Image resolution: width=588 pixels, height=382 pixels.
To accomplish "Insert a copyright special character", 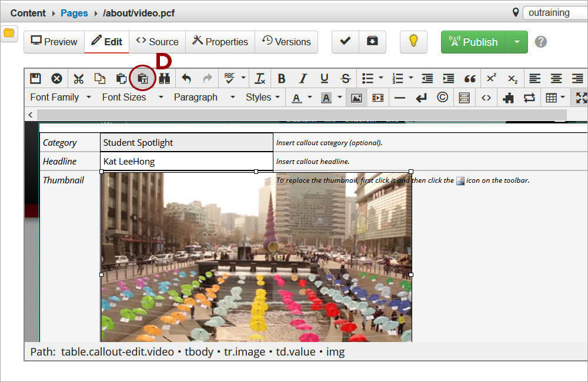I will tap(443, 98).
